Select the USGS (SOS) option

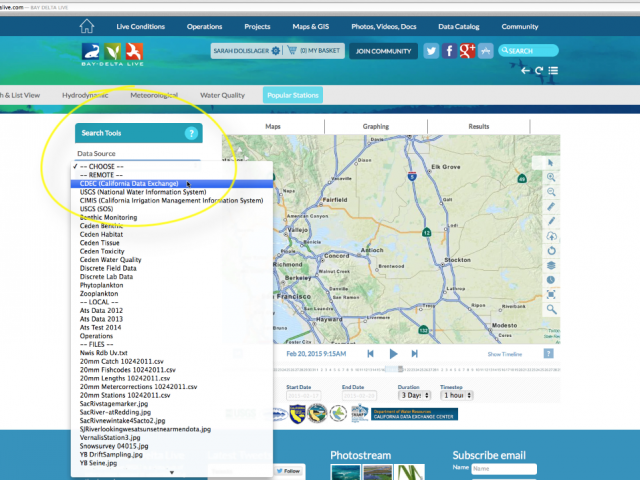(x=171, y=209)
